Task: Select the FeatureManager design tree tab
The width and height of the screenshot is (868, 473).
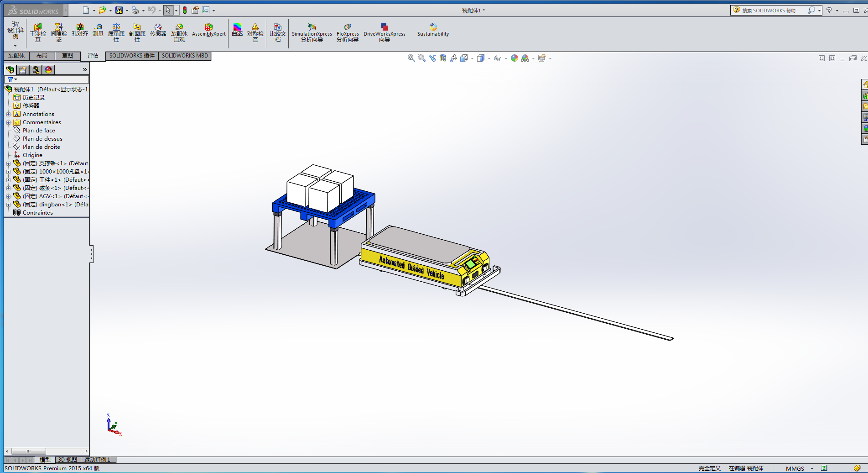Action: click(10, 69)
